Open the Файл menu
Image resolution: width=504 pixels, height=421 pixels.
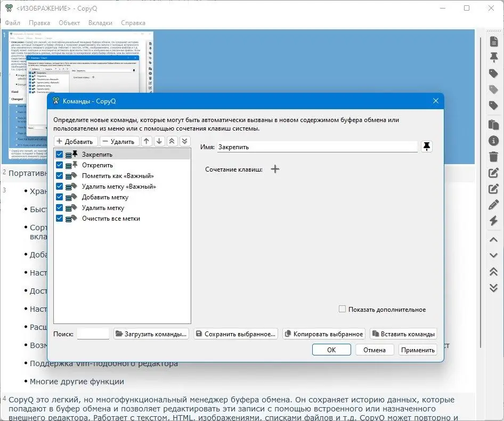pos(13,23)
